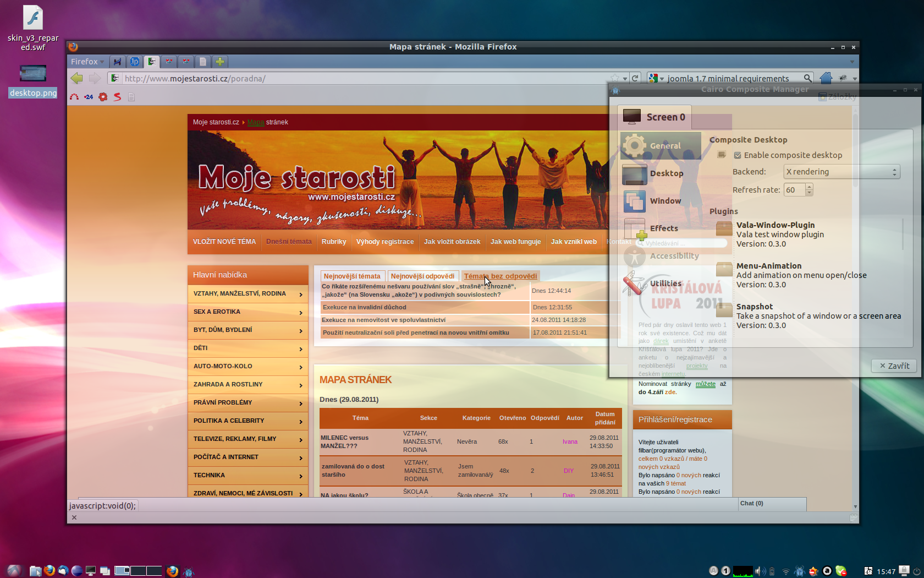Expand BYT, DŮM, BYDLENÍ menu arrow

point(301,331)
